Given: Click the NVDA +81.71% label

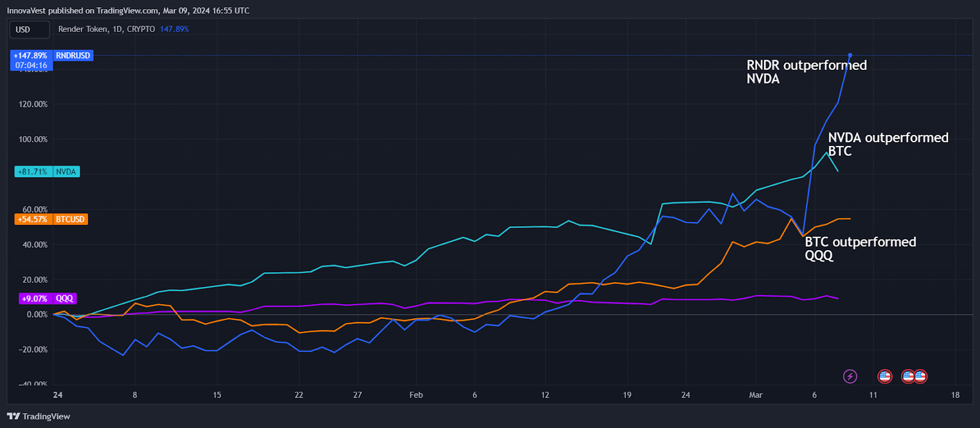Looking at the screenshot, I should (x=47, y=172).
